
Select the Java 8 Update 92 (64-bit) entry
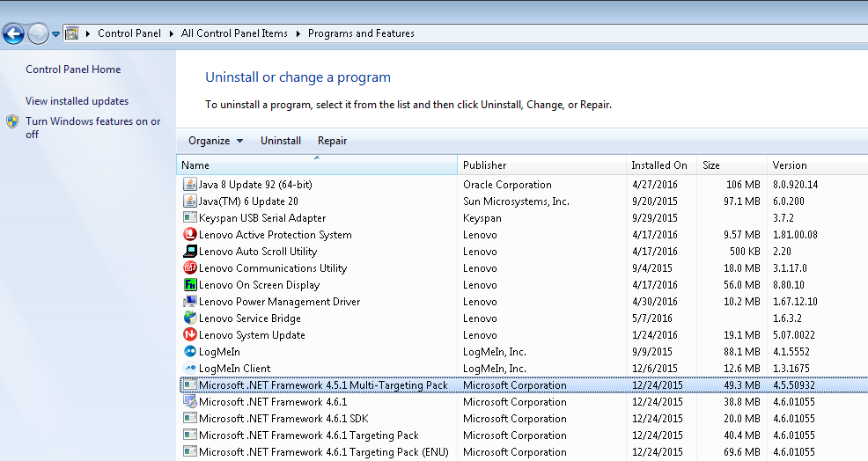point(255,184)
